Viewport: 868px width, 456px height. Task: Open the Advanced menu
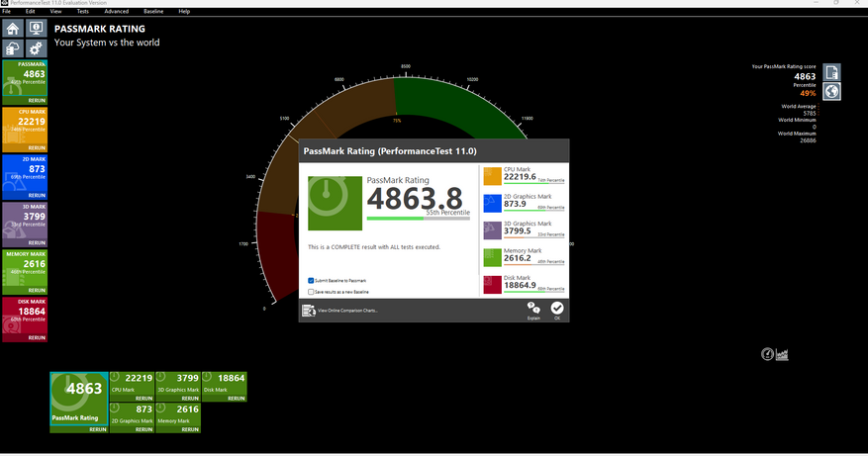coord(116,11)
